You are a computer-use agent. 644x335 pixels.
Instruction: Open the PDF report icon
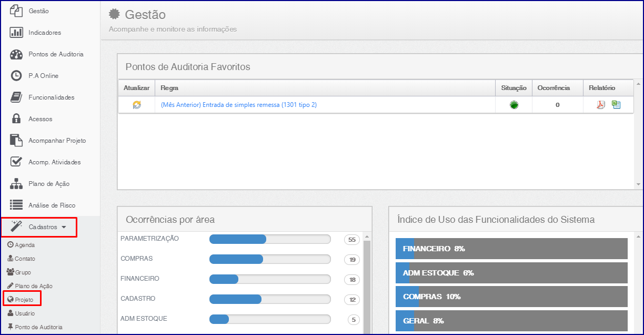click(601, 105)
